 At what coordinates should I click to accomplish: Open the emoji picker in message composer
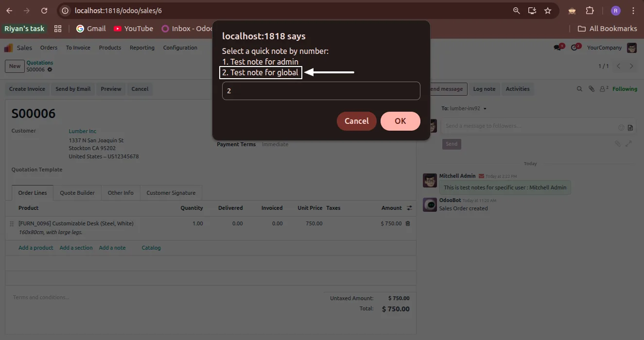click(x=621, y=128)
